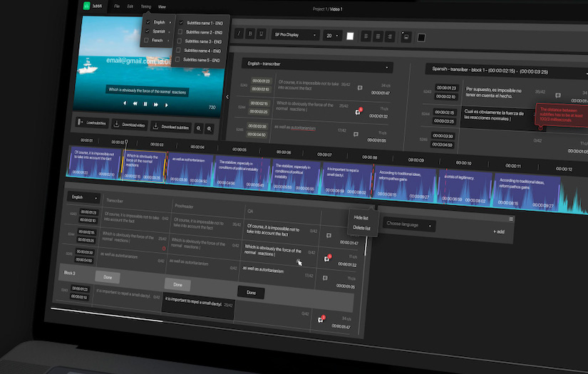
Task: Open the View menu
Action: 162,6
